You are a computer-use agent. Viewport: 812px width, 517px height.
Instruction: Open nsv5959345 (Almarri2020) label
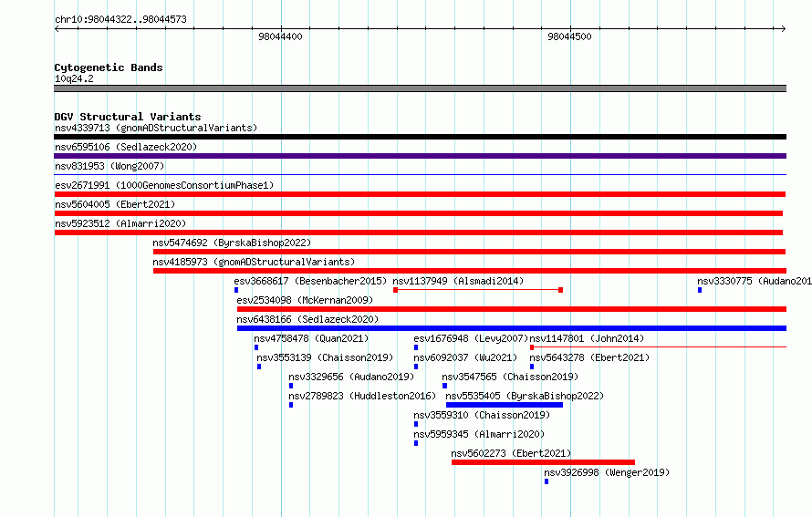pos(479,434)
